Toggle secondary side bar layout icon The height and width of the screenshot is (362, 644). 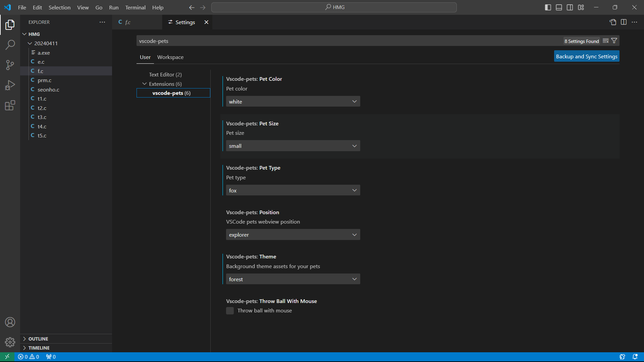tap(570, 7)
